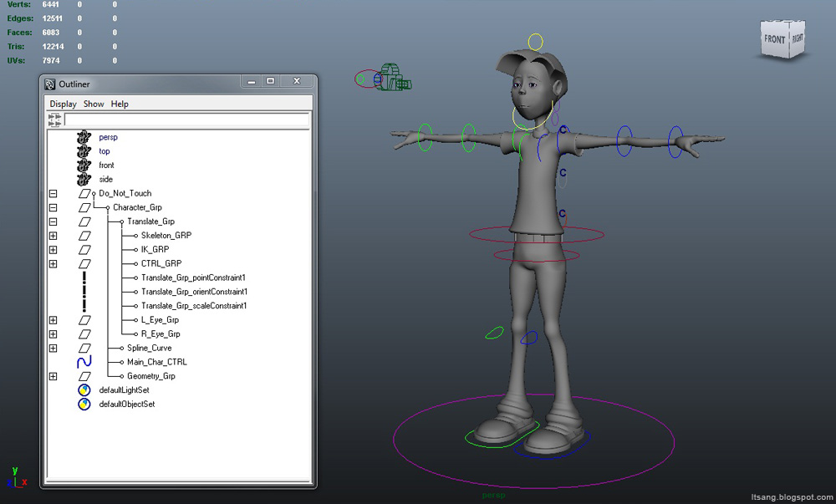
Task: Click the transform icon beside IK_GRP
Action: [x=84, y=249]
